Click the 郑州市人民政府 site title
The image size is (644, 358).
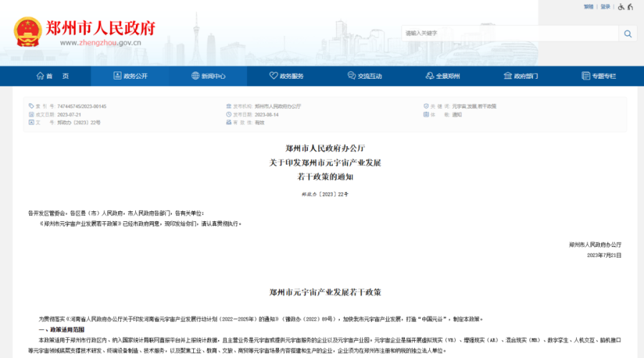click(100, 28)
